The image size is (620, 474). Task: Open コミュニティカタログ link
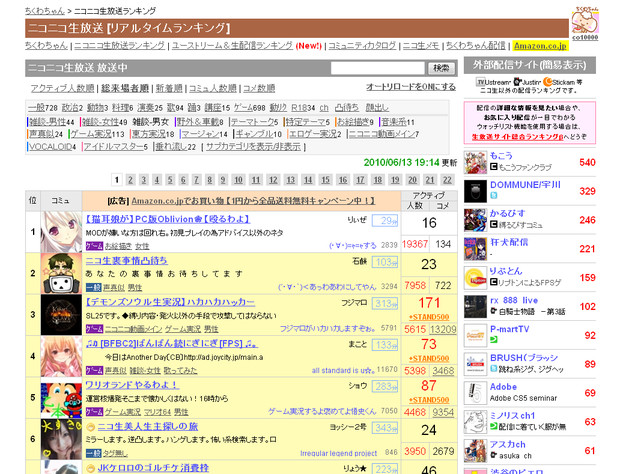pos(362,46)
